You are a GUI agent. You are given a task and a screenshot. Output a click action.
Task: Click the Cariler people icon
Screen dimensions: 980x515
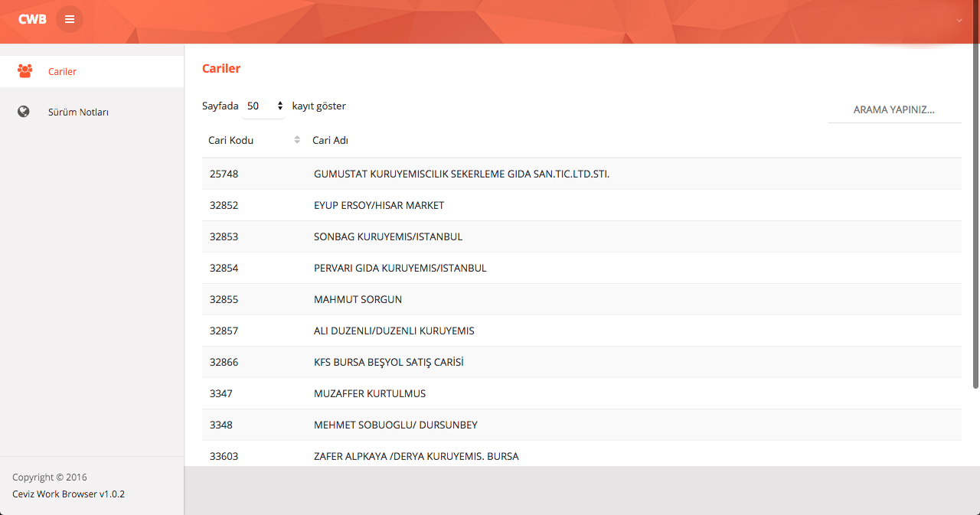click(x=24, y=71)
